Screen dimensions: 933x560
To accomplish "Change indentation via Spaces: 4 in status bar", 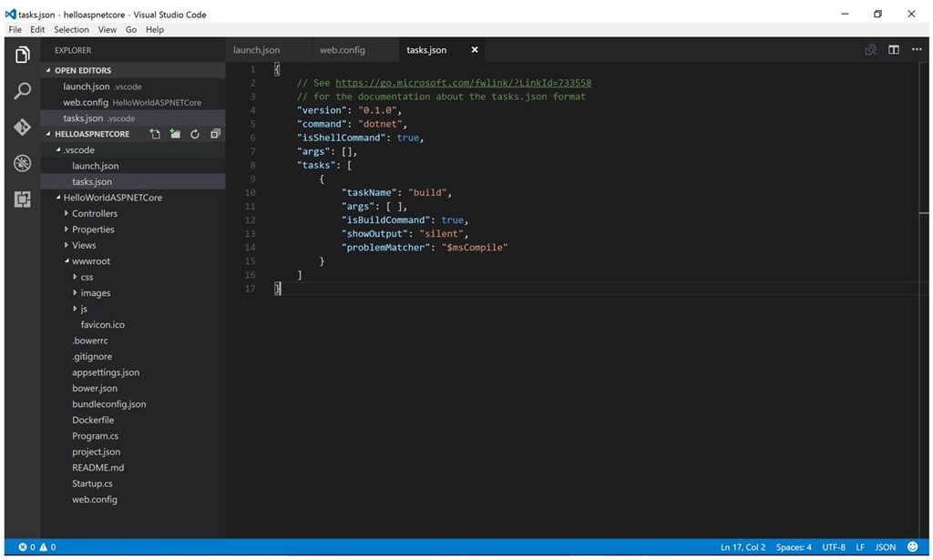I will 794,547.
